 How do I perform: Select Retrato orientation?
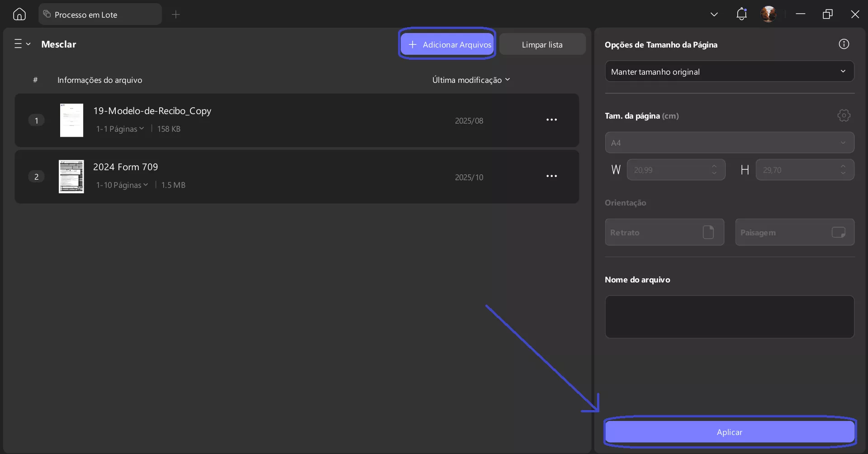[664, 232]
